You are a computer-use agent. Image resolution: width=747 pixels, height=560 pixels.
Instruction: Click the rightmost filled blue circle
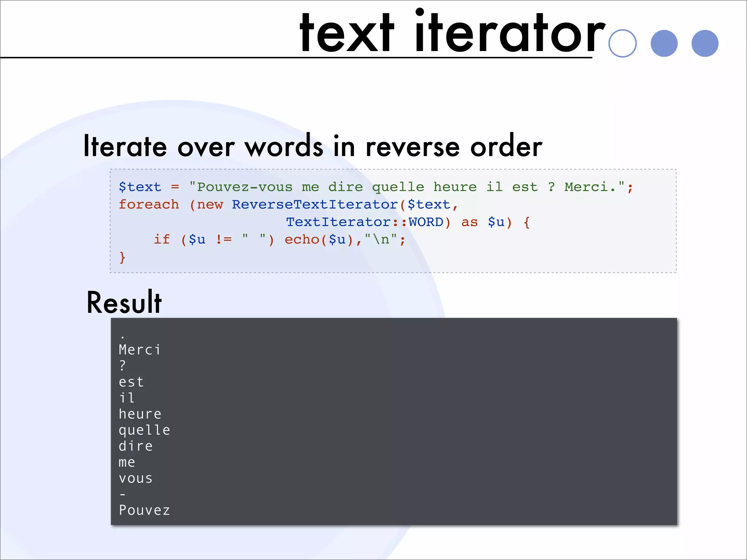click(x=705, y=43)
